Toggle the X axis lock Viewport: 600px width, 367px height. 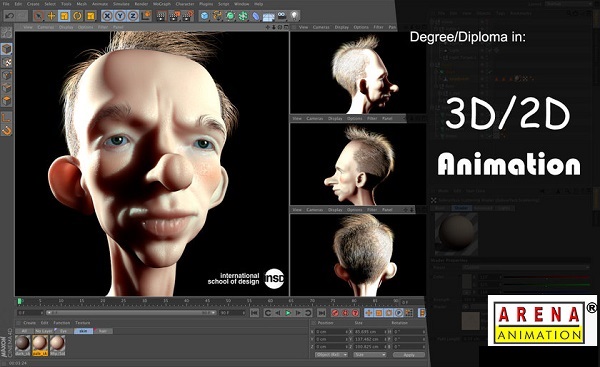point(108,16)
